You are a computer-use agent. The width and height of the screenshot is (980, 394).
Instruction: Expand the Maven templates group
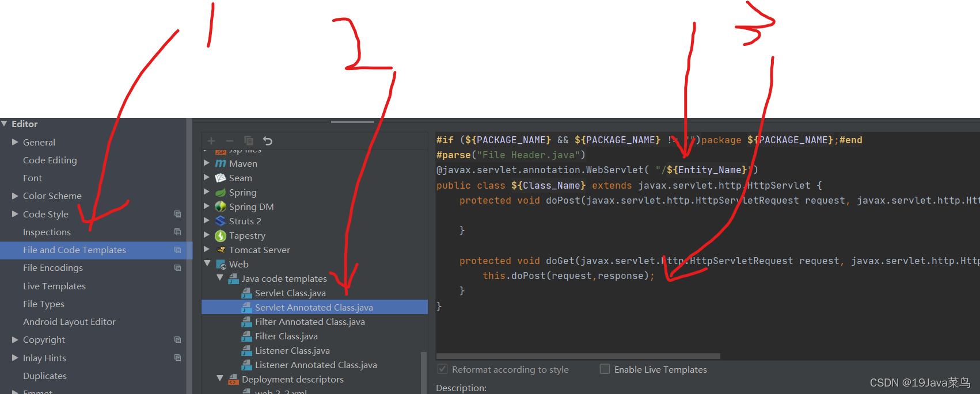[207, 163]
